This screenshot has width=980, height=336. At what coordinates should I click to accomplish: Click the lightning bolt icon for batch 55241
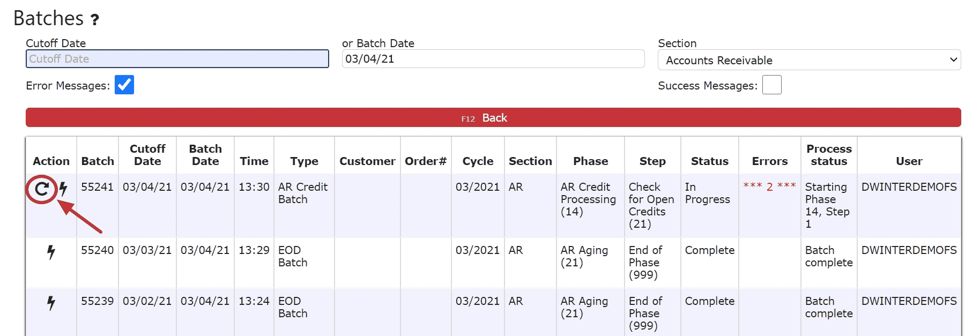click(63, 189)
